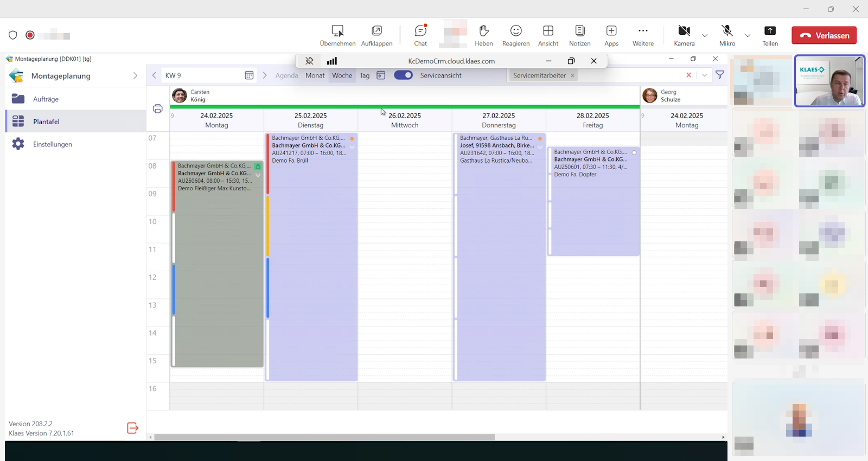Turn on the camera with Kamera
This screenshot has width=868, height=461.
pos(684,35)
